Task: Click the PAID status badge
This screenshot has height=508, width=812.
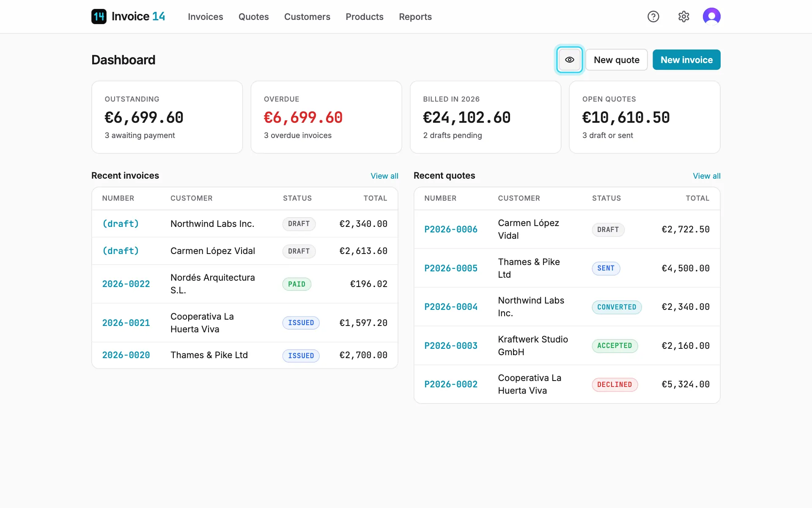Action: click(x=297, y=284)
